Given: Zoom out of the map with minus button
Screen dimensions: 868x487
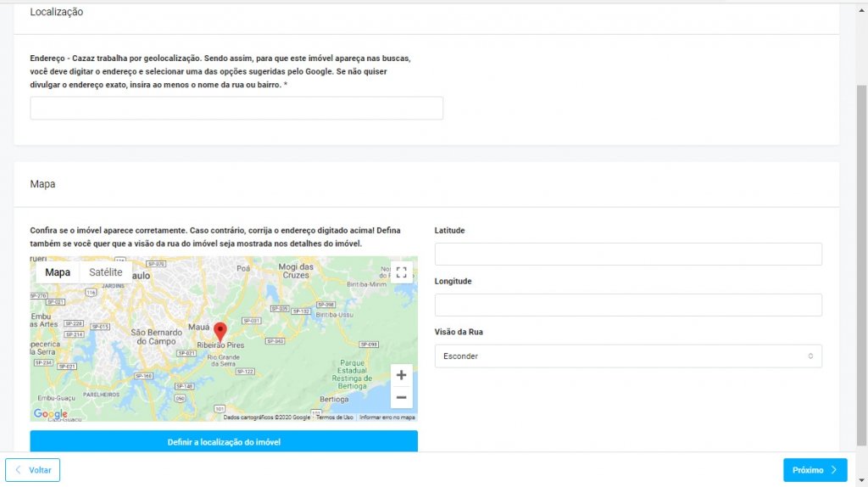Looking at the screenshot, I should coord(402,397).
